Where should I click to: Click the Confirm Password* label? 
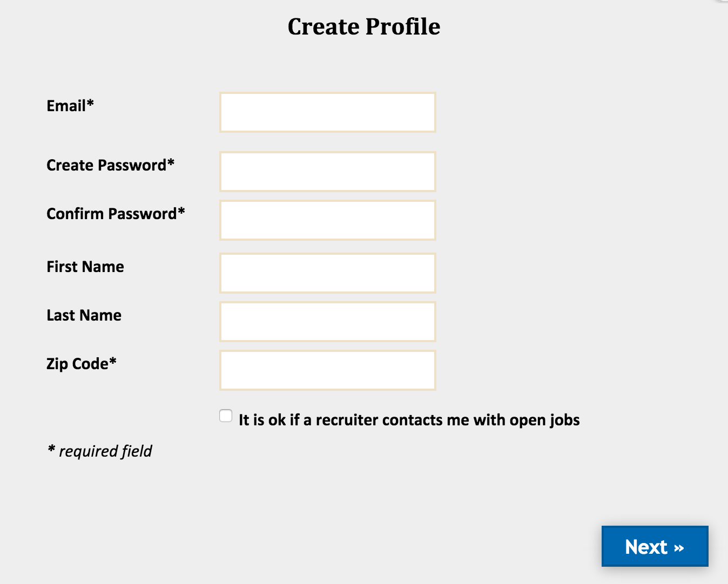pos(115,214)
